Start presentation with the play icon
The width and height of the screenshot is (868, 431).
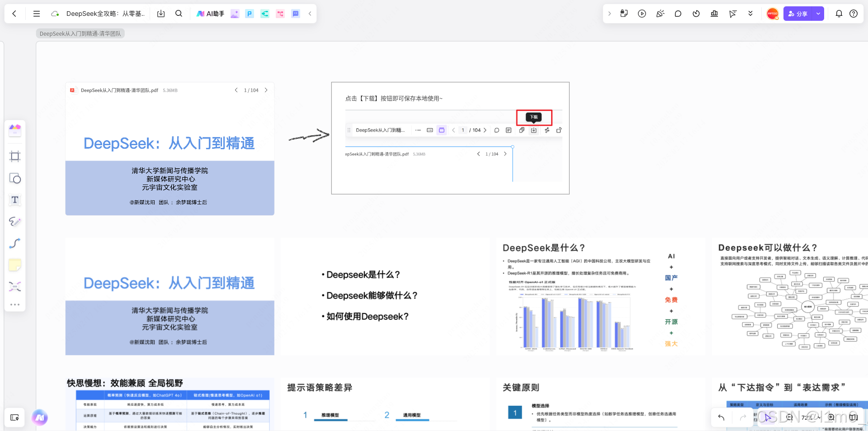coord(642,14)
